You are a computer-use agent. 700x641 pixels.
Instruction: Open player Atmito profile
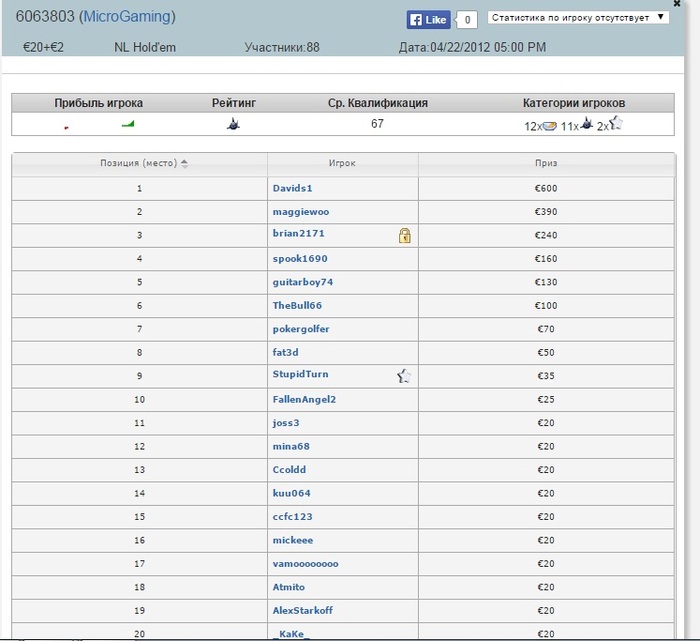tap(289, 587)
